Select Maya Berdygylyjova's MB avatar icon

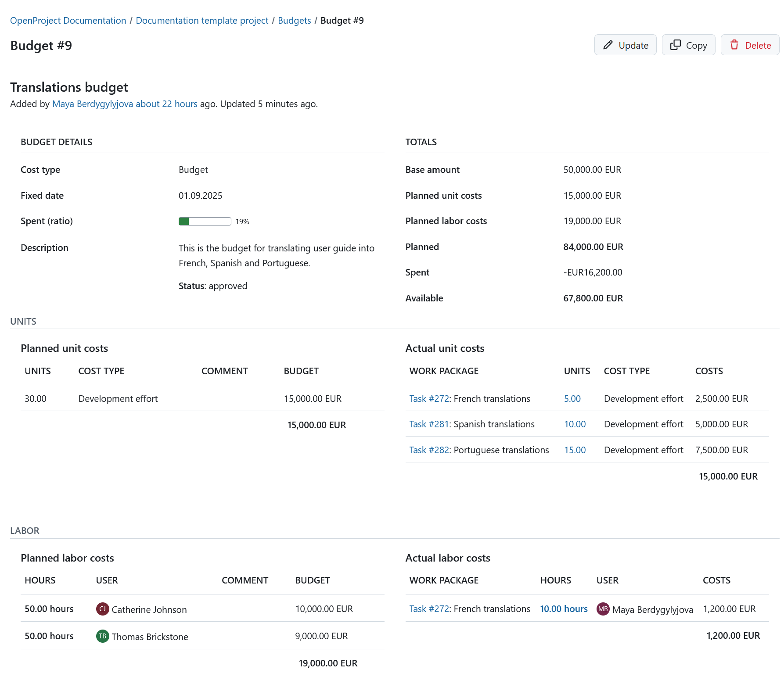[603, 609]
